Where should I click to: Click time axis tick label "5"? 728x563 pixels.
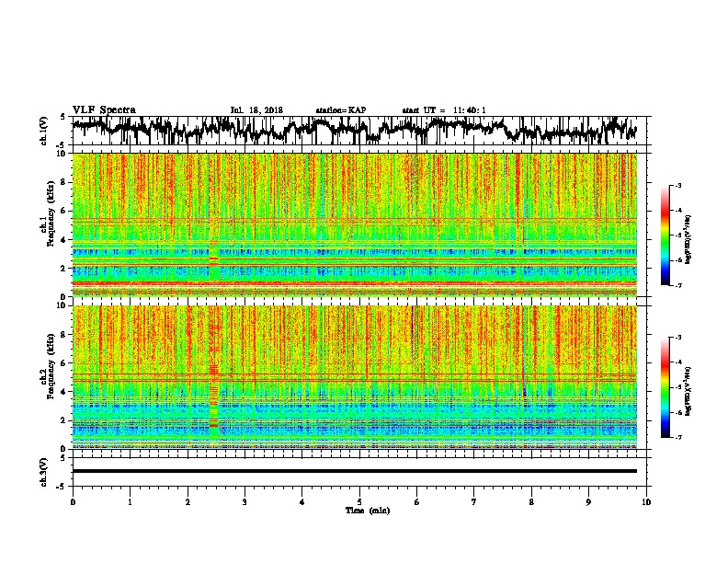pyautogui.click(x=359, y=502)
